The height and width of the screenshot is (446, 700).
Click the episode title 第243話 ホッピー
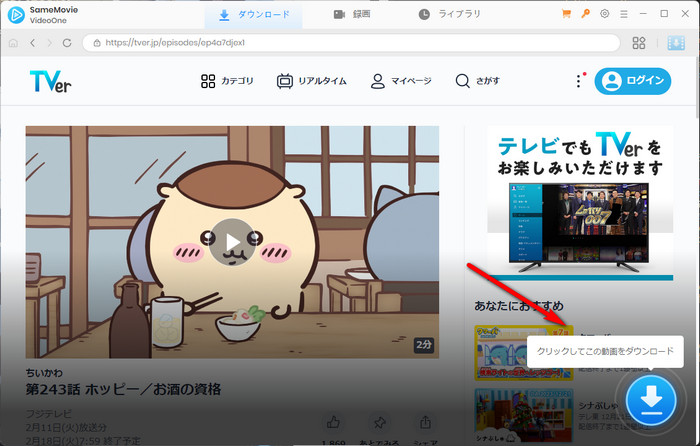click(123, 389)
